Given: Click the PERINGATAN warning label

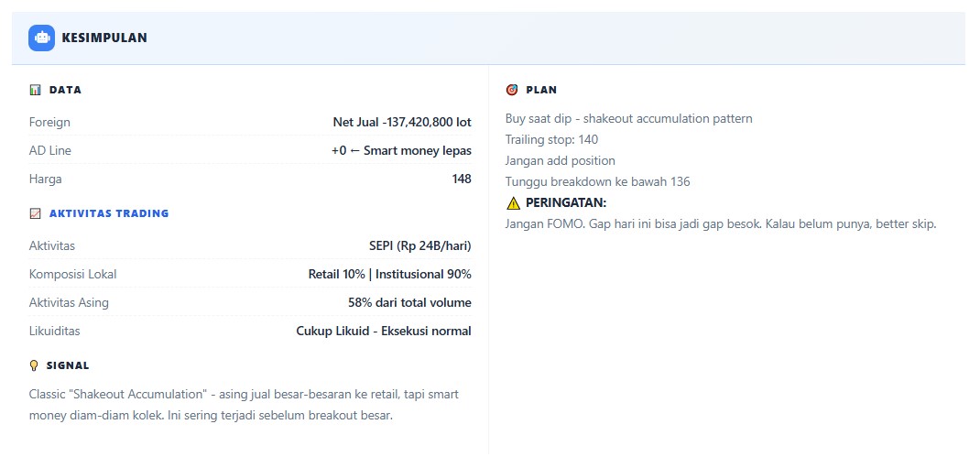Looking at the screenshot, I should point(566,202).
